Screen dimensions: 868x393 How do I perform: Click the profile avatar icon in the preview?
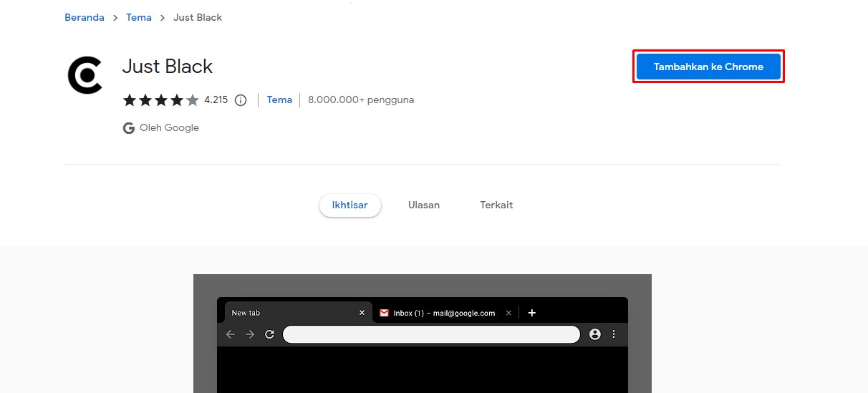[594, 334]
